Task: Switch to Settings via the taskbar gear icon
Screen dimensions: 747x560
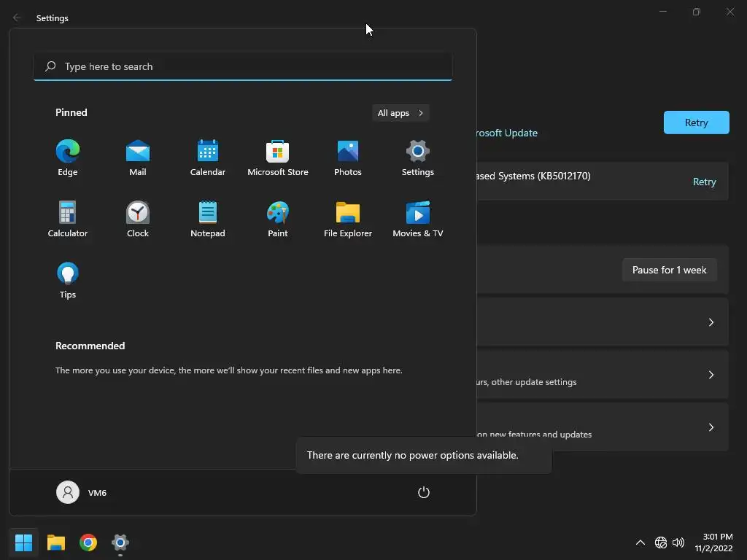Action: pos(120,542)
